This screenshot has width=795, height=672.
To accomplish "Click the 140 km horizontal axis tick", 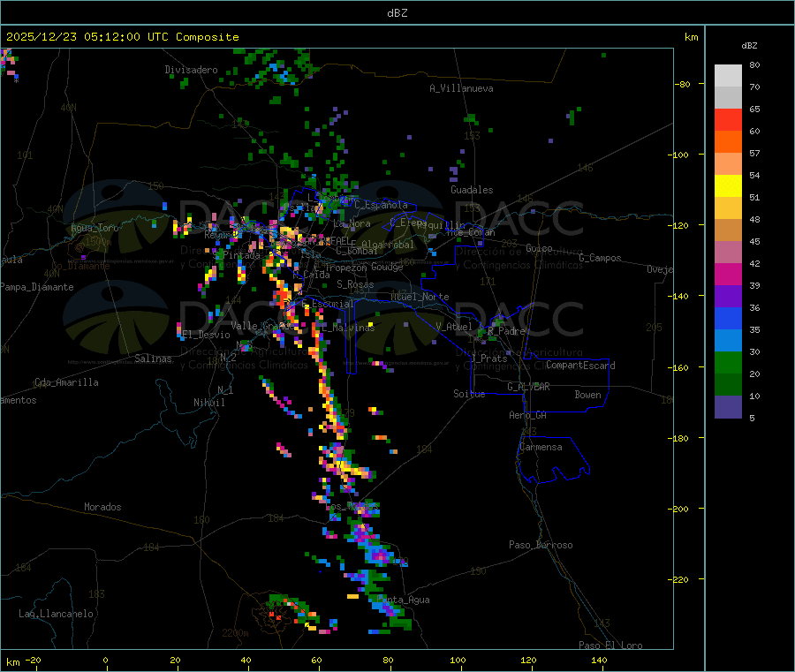I will coord(599,661).
